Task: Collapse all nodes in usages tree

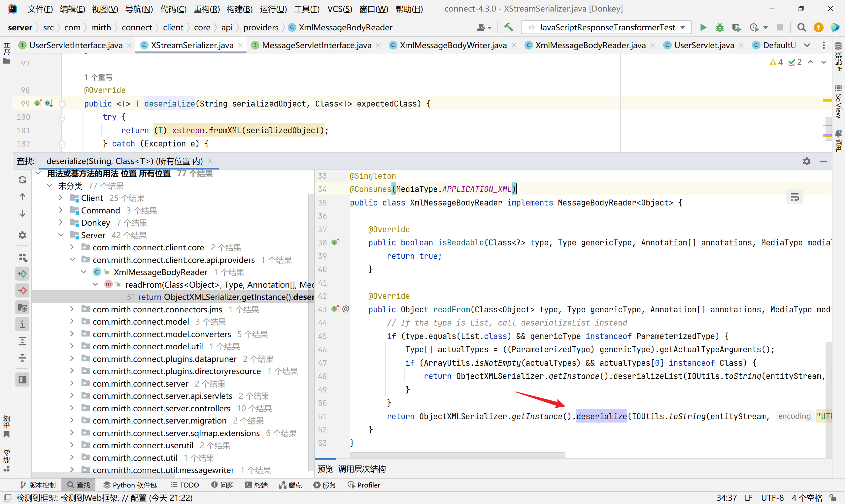Action: [22, 358]
